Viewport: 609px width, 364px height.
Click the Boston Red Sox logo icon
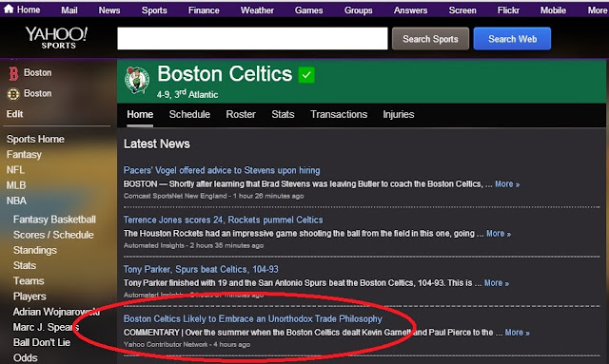(x=13, y=73)
